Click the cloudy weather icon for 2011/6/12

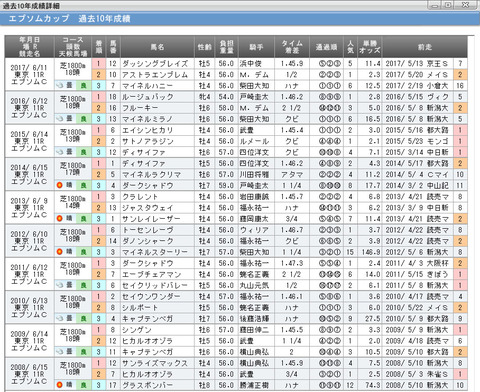coord(60,285)
